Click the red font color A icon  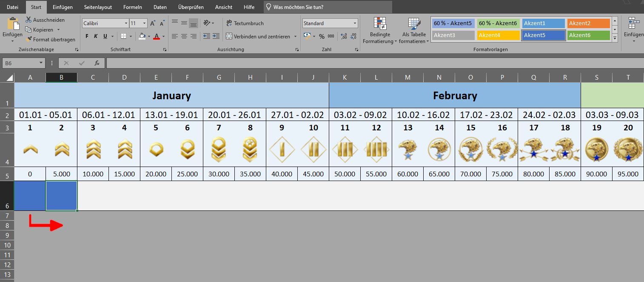coord(157,36)
